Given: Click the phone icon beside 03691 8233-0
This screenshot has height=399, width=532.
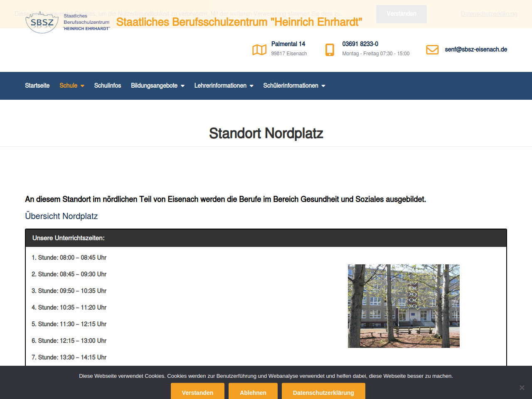Looking at the screenshot, I should pos(330,50).
